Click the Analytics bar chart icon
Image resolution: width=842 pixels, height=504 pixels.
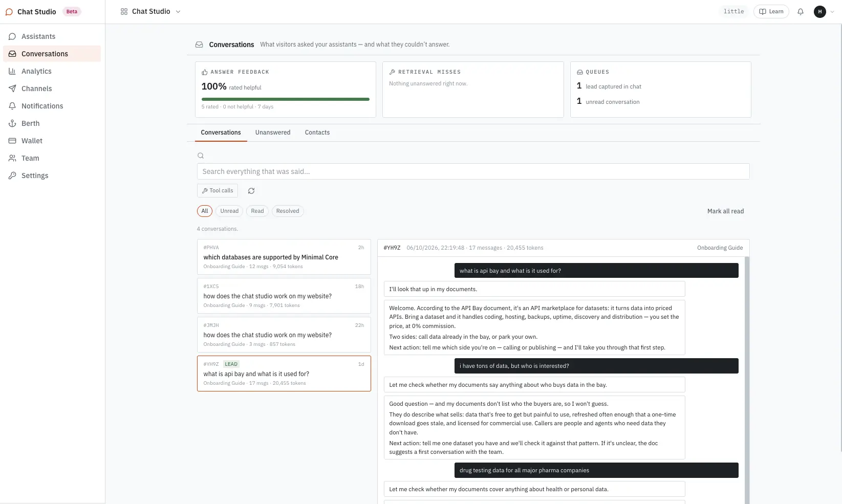[12, 71]
